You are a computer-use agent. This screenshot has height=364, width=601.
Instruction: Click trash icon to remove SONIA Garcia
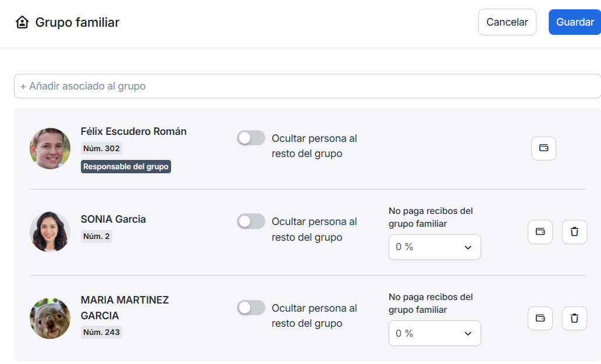(x=574, y=232)
